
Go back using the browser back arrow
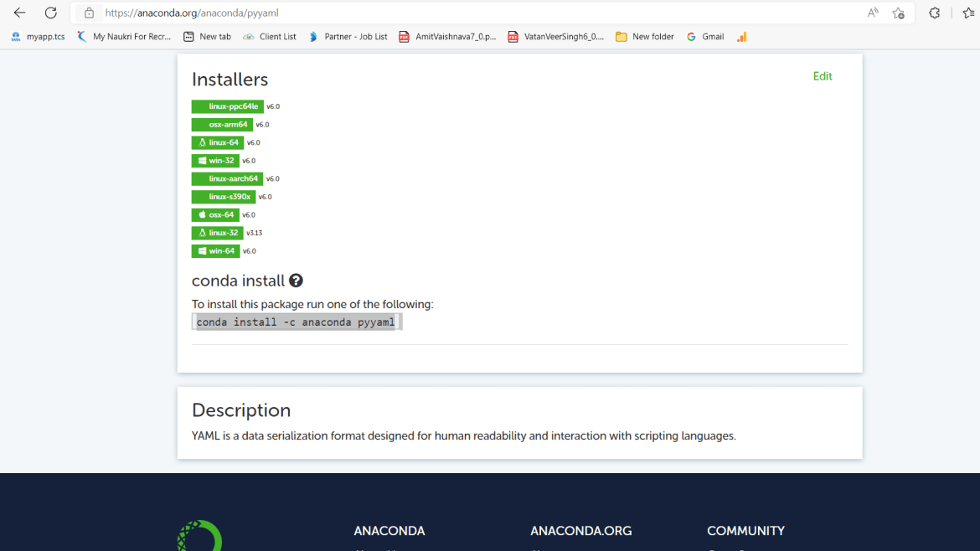19,13
